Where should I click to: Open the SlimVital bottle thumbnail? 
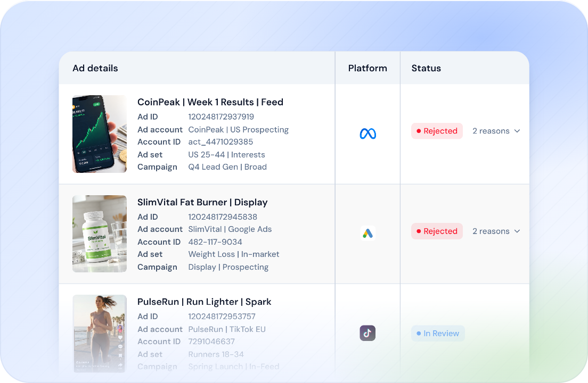tap(100, 234)
